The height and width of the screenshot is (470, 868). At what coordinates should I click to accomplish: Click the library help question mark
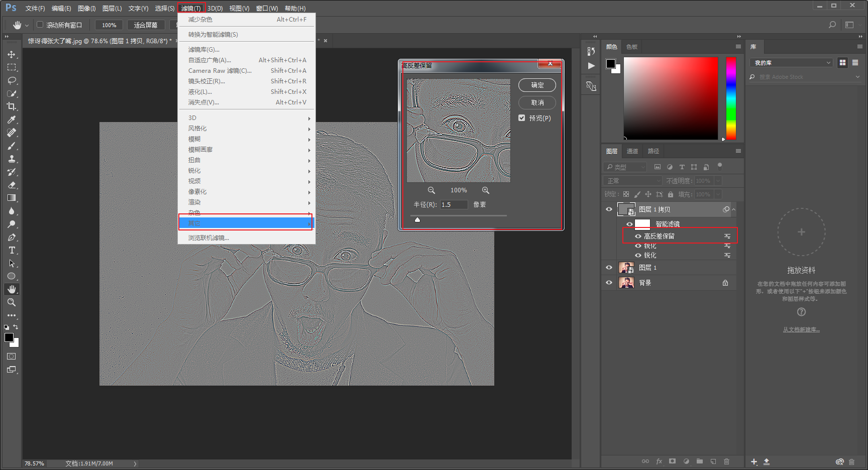tap(801, 312)
